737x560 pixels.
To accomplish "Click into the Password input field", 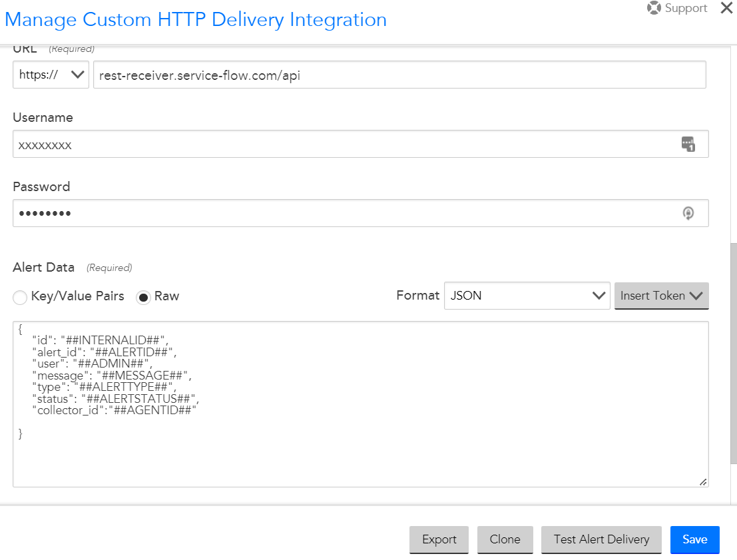I will pos(360,213).
